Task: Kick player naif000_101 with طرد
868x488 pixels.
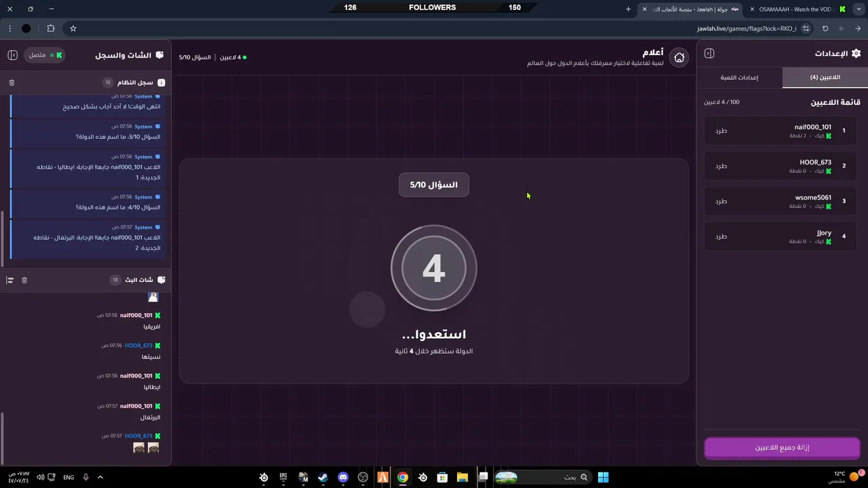Action: (x=721, y=131)
